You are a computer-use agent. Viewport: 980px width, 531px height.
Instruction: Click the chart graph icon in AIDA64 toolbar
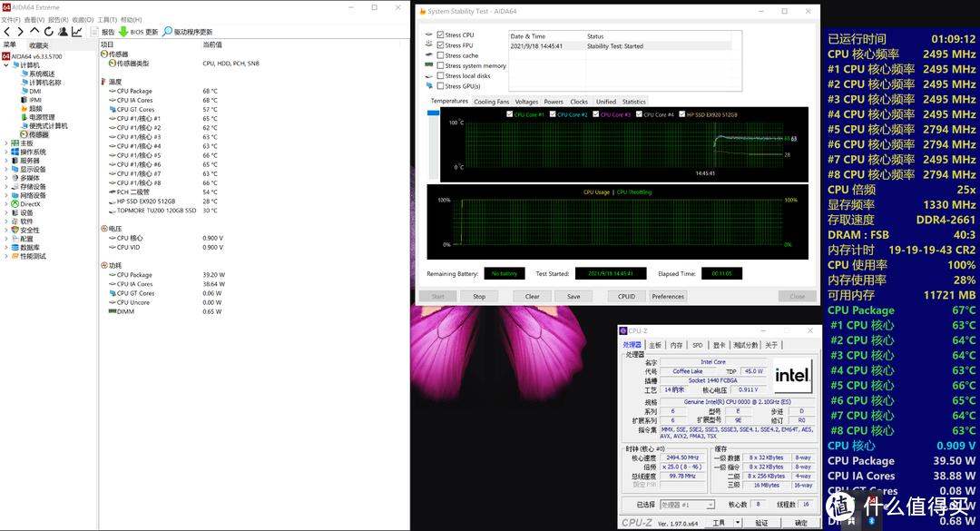[x=78, y=32]
